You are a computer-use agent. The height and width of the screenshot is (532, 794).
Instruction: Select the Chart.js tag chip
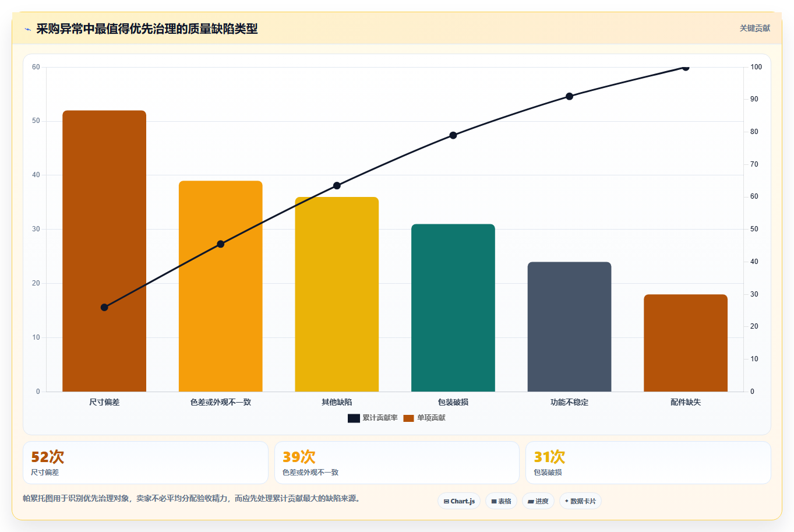click(459, 501)
